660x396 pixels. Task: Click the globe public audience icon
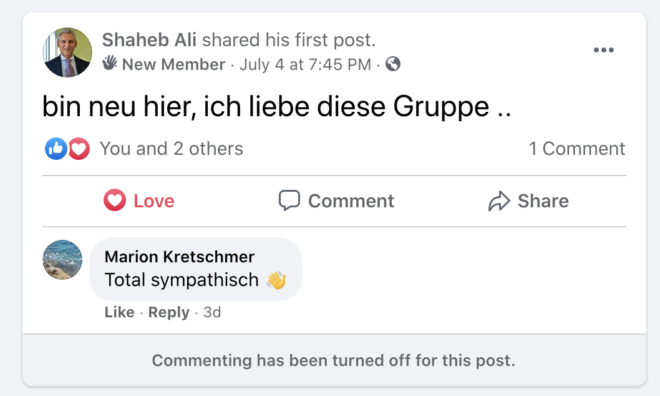tap(393, 64)
